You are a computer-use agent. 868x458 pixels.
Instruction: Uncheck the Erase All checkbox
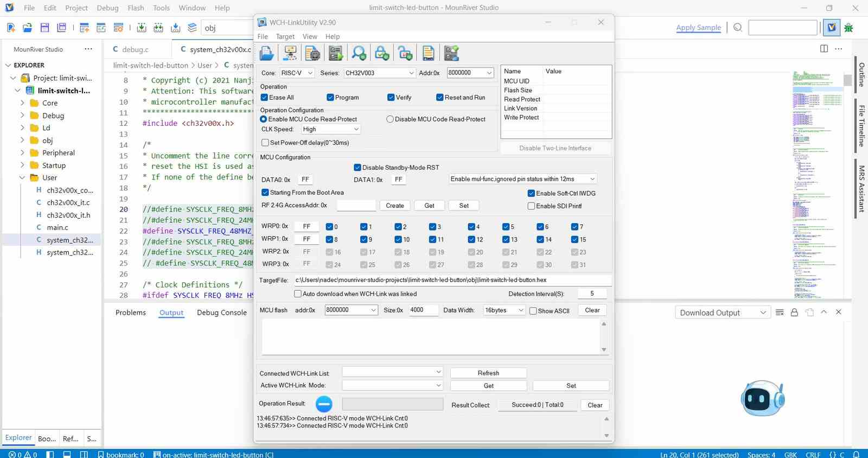point(265,97)
